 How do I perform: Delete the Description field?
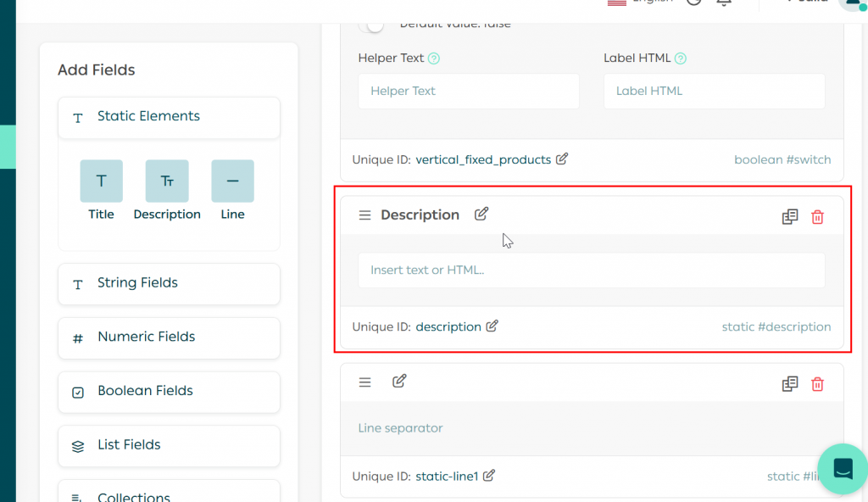817,217
